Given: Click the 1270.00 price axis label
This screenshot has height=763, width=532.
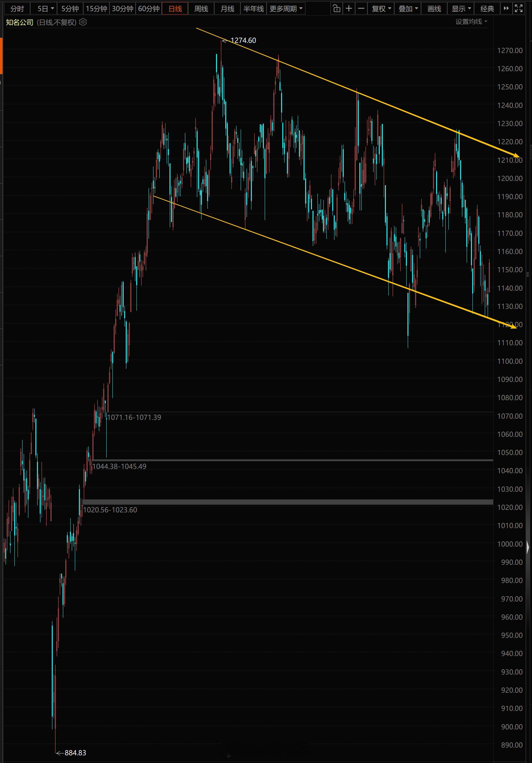Looking at the screenshot, I should tap(510, 51).
